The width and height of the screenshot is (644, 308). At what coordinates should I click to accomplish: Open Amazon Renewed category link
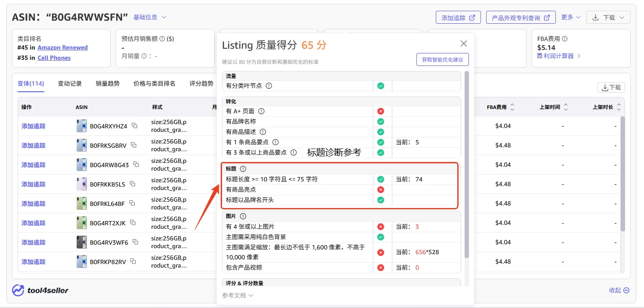[62, 47]
